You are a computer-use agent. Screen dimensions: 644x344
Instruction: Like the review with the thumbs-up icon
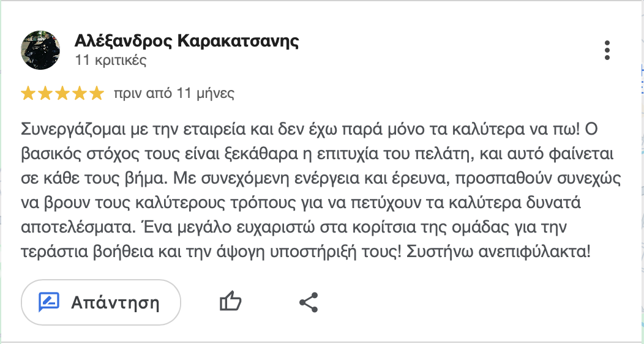pyautogui.click(x=230, y=302)
